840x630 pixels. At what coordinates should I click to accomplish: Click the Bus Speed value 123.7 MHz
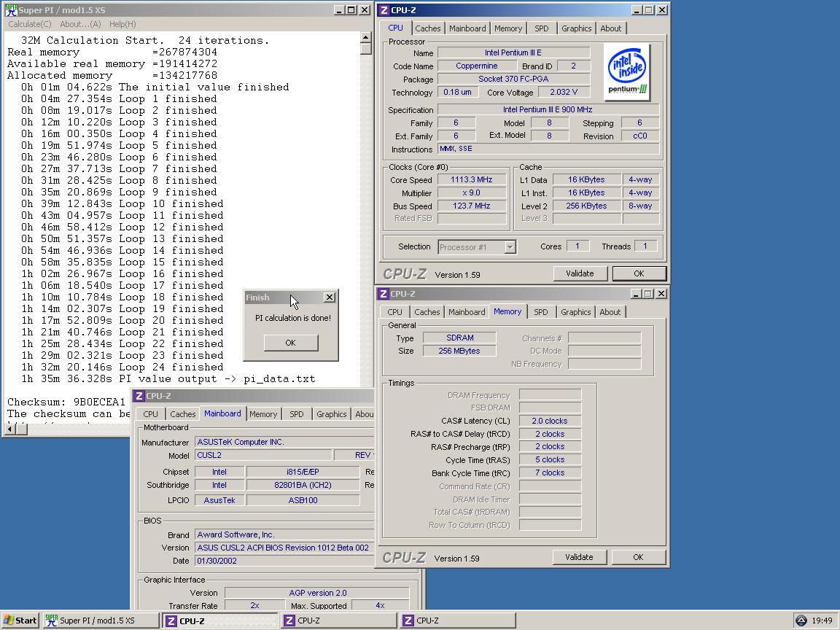[472, 206]
